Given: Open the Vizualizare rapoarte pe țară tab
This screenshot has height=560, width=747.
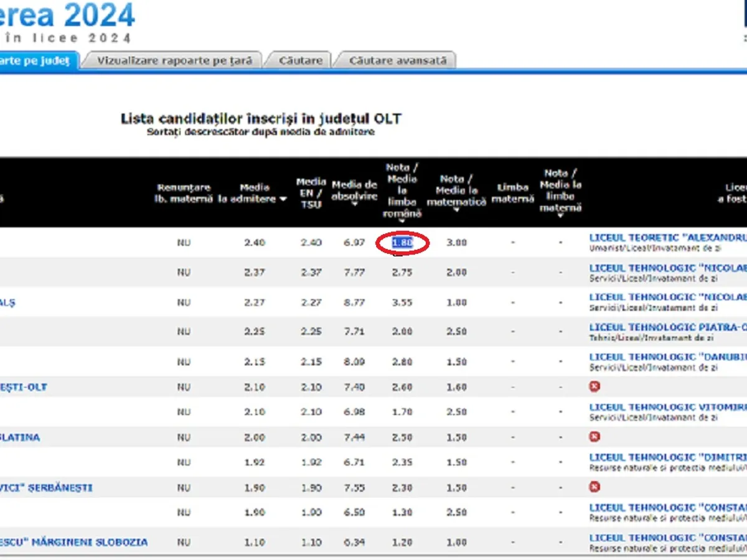Looking at the screenshot, I should pyautogui.click(x=174, y=61).
